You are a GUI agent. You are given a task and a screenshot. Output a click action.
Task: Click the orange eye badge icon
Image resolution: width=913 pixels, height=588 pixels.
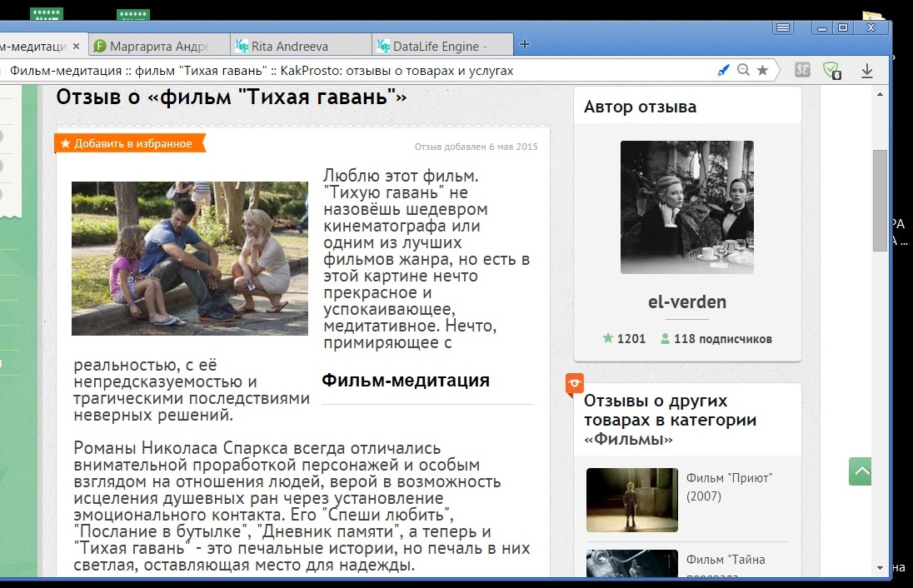[x=574, y=384]
